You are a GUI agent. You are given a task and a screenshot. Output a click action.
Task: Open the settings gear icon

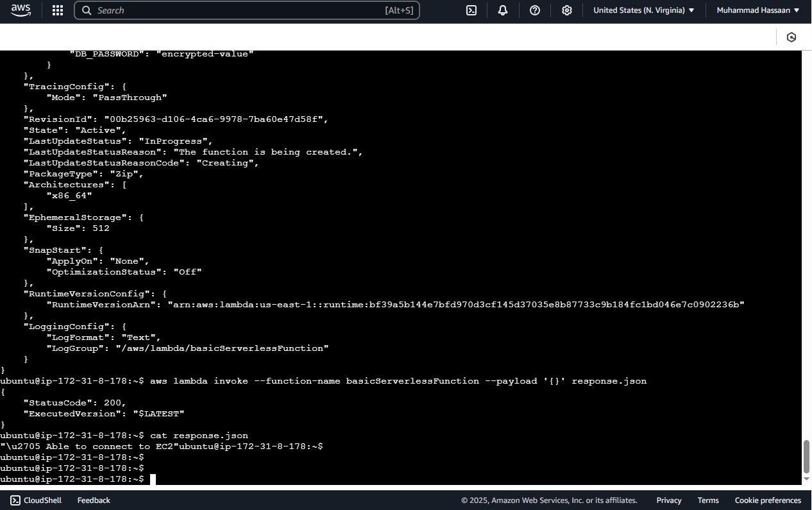pos(567,10)
